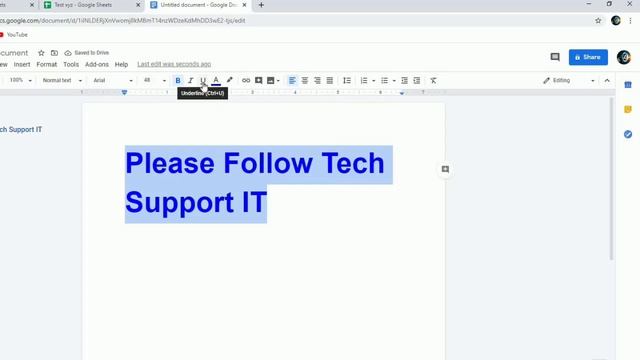Bookmark this page star icon
The image size is (640, 360).
click(x=598, y=20)
